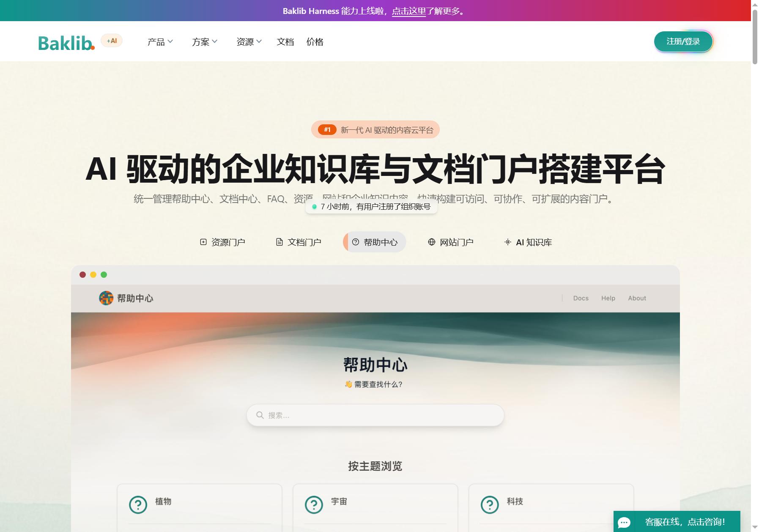Image resolution: width=759 pixels, height=532 pixels.
Task: Click the Help link in preview header
Action: 608,298
